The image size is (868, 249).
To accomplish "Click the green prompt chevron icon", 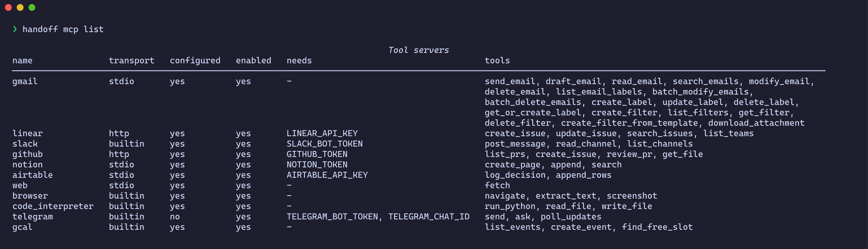I will tap(15, 29).
